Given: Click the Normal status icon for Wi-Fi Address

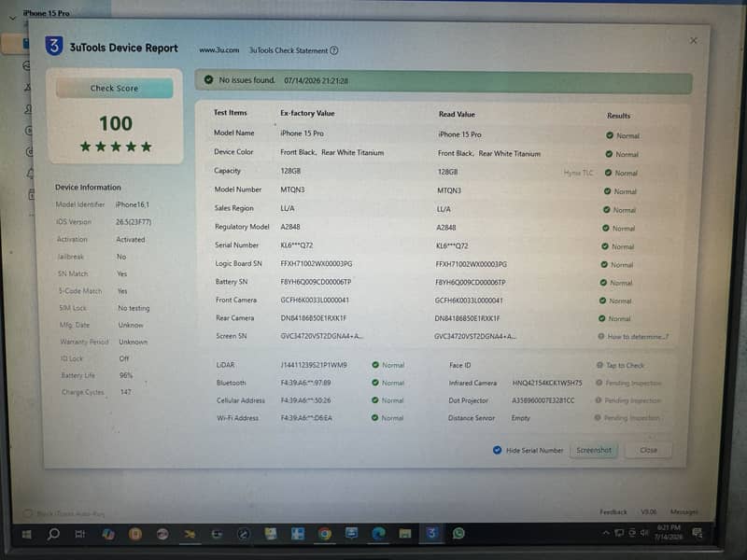Looking at the screenshot, I should point(375,417).
